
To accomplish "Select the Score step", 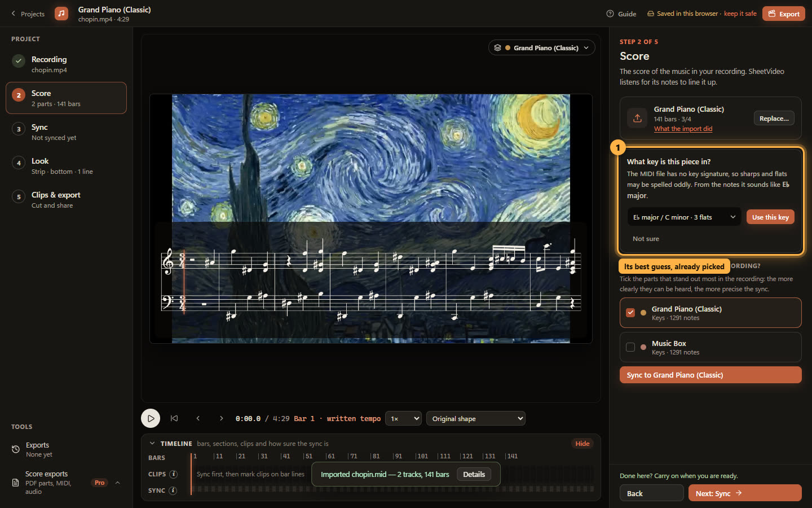I will (66, 98).
